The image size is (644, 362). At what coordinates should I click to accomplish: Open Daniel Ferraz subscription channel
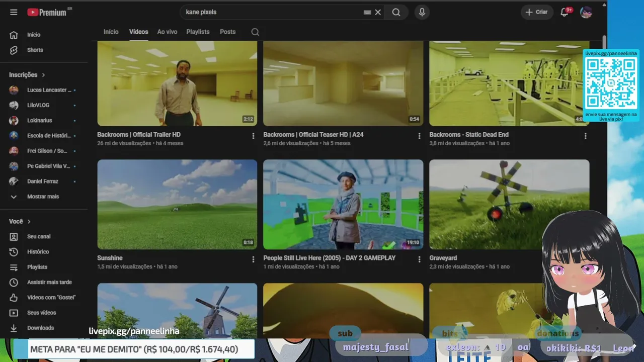pos(44,181)
